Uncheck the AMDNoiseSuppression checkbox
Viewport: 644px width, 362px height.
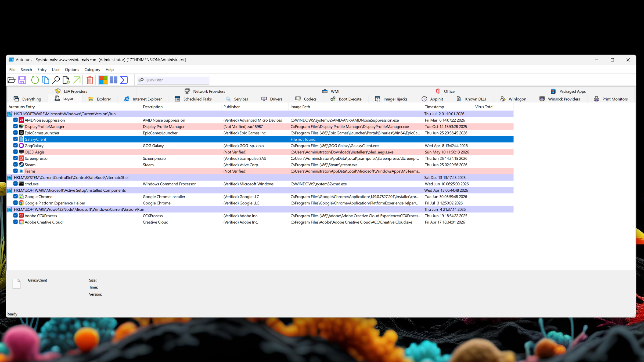click(15, 120)
